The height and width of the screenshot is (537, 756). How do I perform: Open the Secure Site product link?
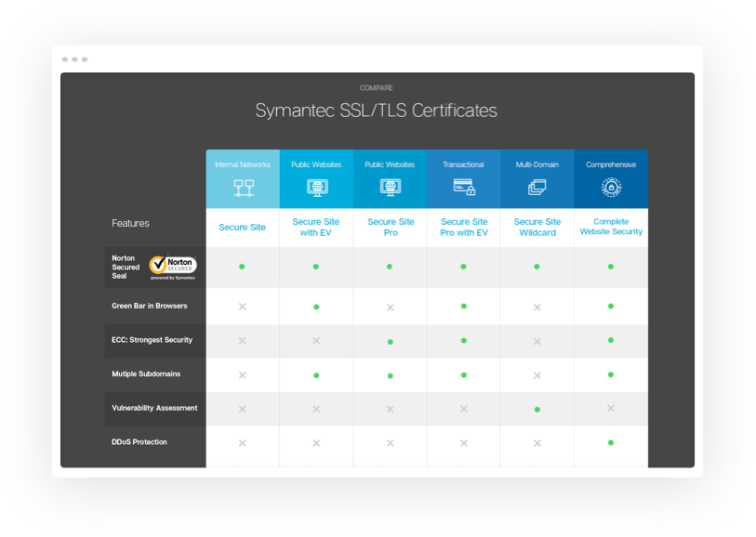coord(242,227)
